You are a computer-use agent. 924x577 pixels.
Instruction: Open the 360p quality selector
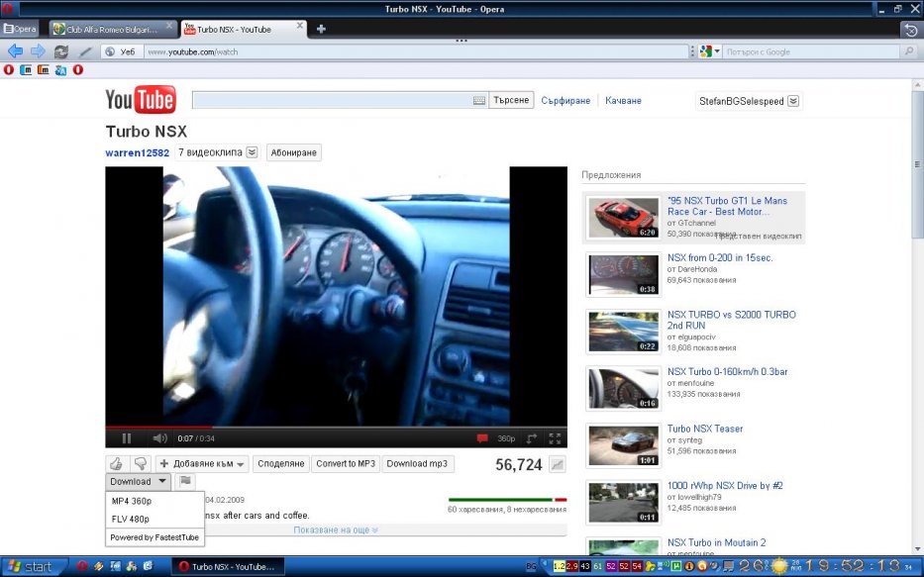coord(506,438)
